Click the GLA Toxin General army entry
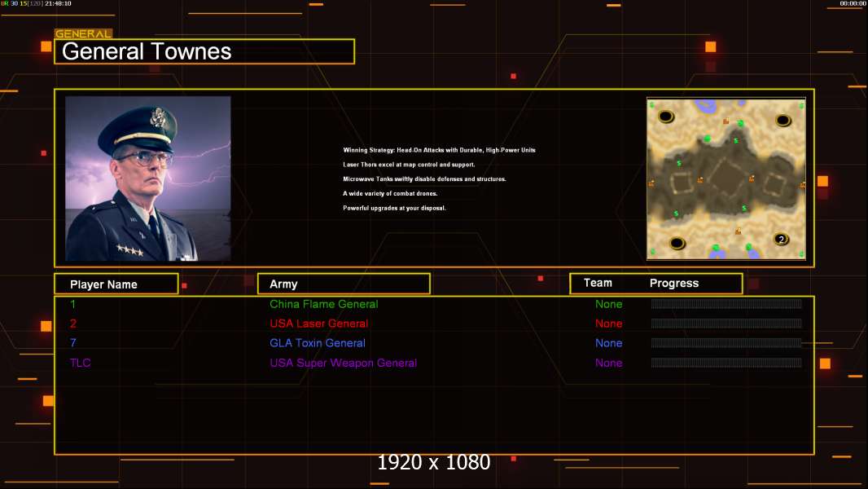The image size is (868, 489). [318, 343]
